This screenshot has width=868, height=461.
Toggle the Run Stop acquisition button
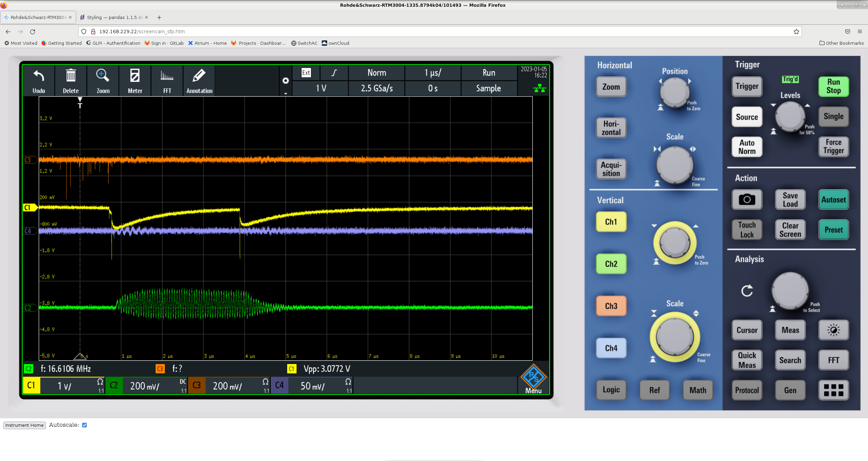click(x=833, y=86)
